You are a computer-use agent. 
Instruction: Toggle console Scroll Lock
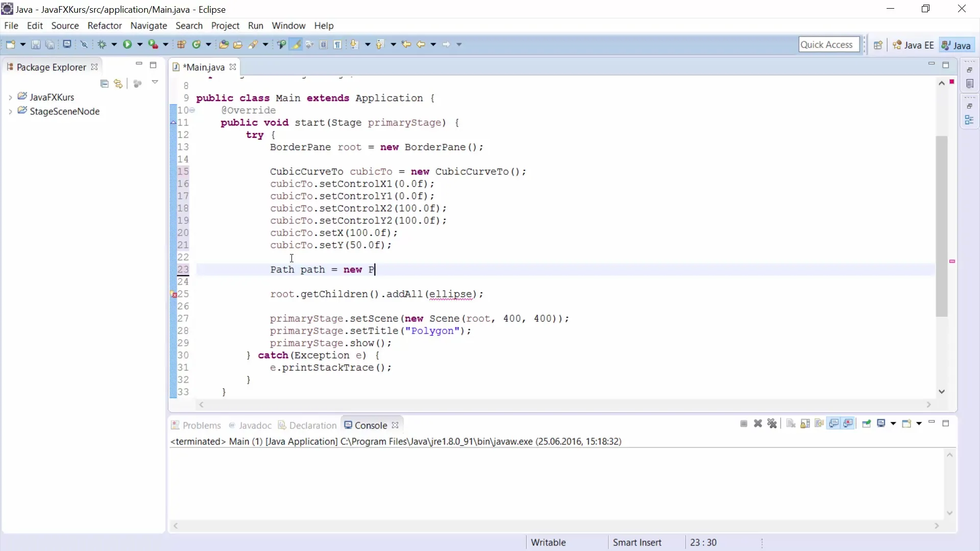point(805,424)
